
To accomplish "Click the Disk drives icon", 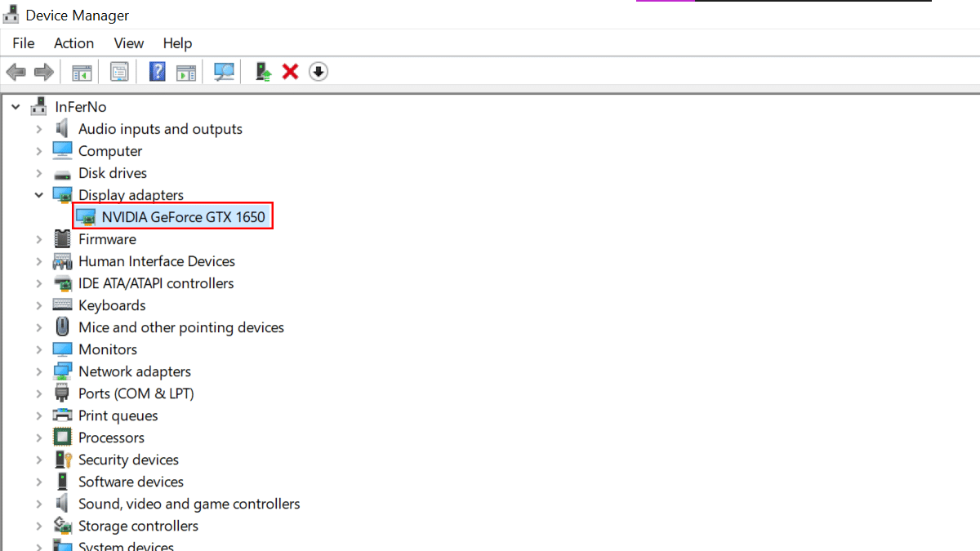I will tap(62, 174).
